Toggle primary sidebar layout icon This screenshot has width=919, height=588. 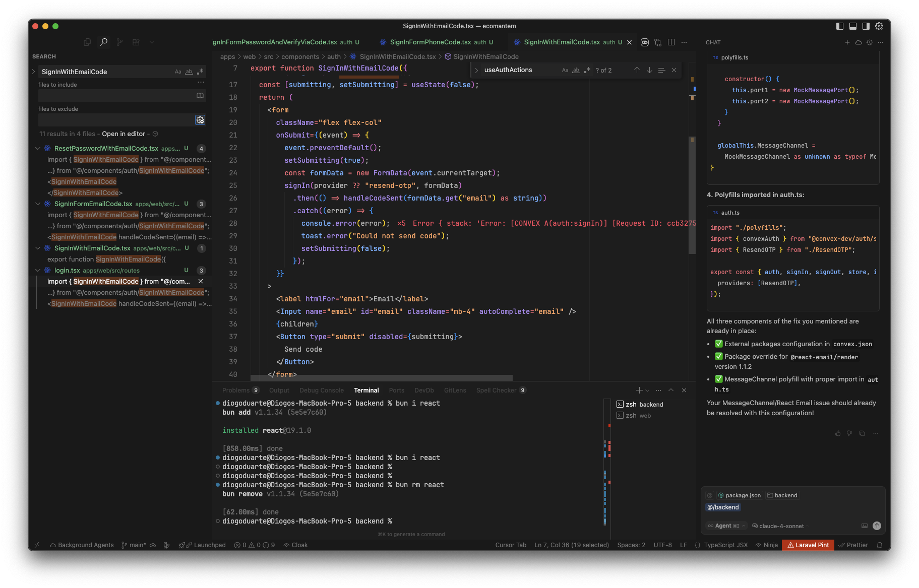(840, 26)
